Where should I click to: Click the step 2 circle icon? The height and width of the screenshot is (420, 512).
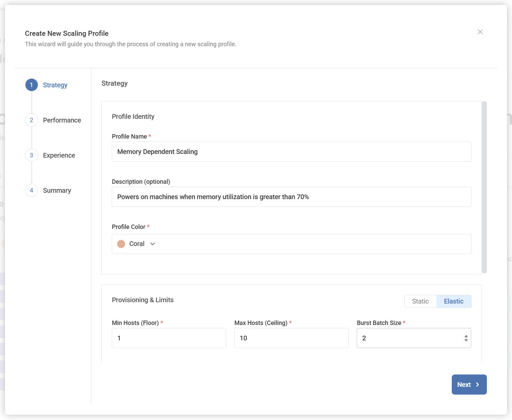[31, 120]
